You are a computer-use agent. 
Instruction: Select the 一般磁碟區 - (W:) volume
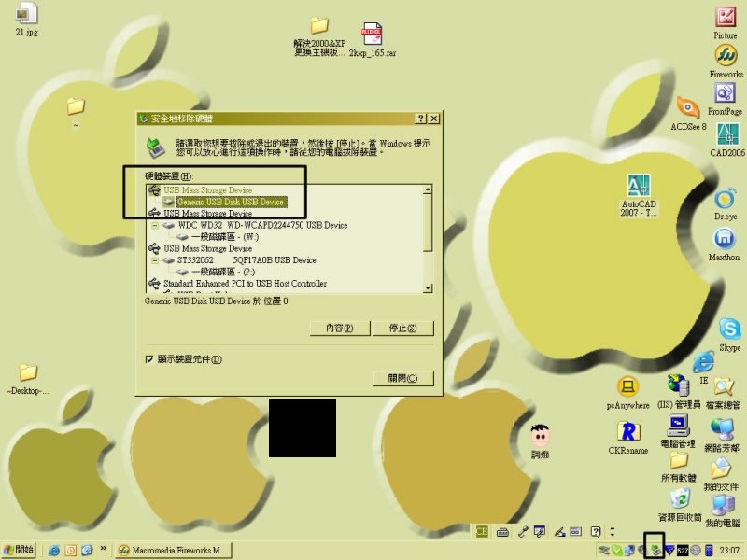[x=225, y=237]
